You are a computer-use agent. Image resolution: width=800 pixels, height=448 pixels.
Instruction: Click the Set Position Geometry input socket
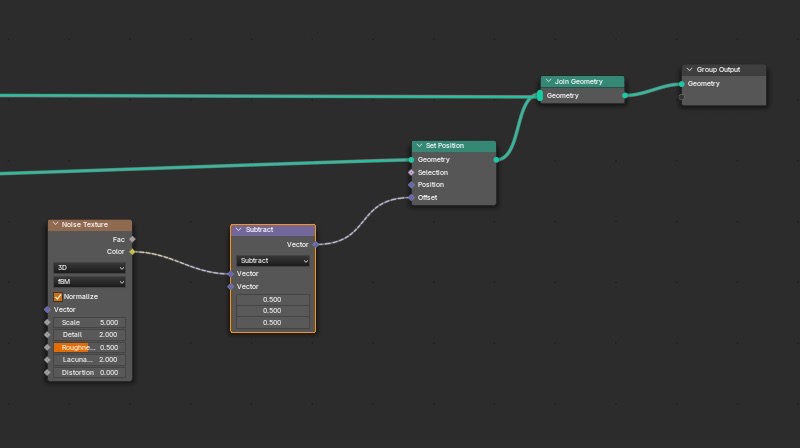coord(411,160)
